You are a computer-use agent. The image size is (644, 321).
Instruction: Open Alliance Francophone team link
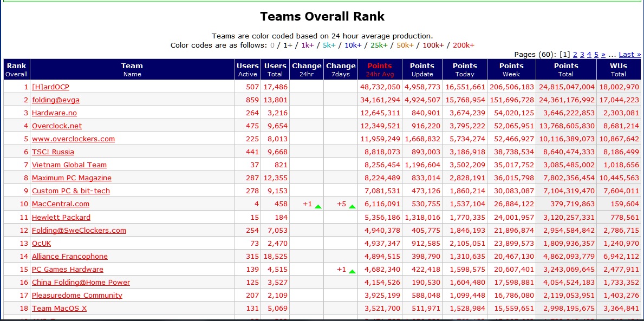[70, 256]
